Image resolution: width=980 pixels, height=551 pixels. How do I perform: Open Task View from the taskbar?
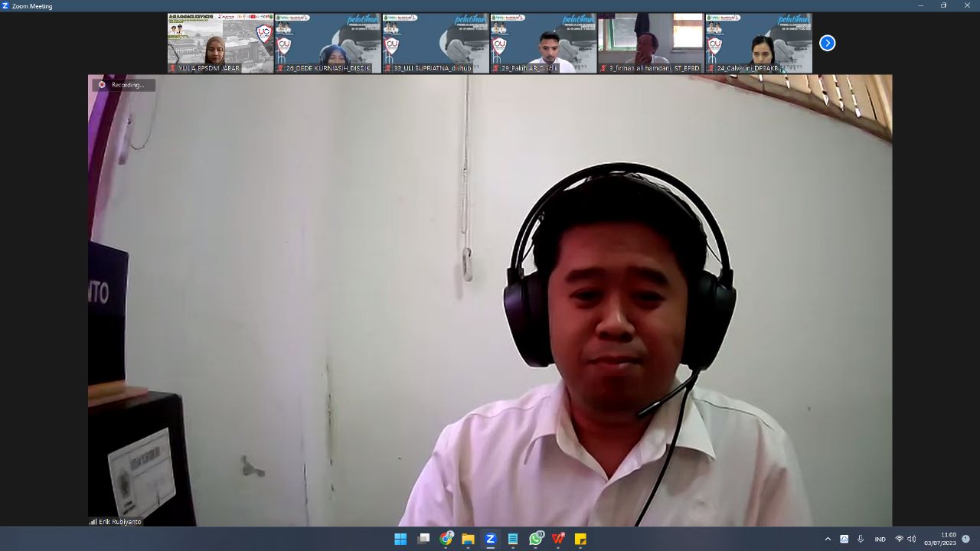click(x=423, y=539)
